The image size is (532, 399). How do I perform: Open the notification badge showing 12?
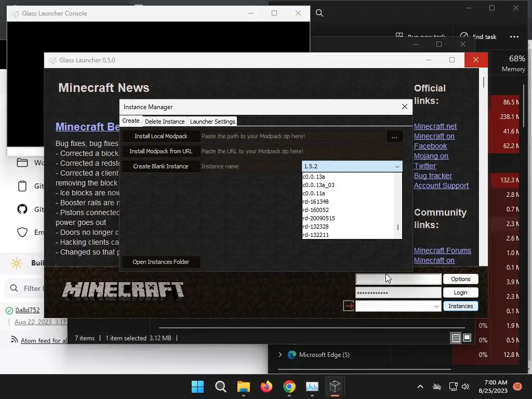[x=517, y=387]
